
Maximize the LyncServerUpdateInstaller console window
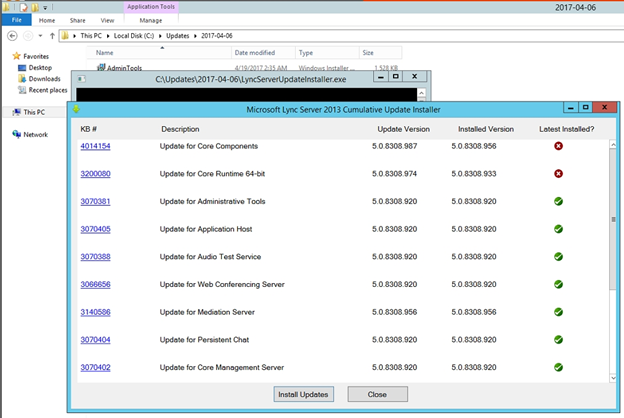tap(396, 76)
